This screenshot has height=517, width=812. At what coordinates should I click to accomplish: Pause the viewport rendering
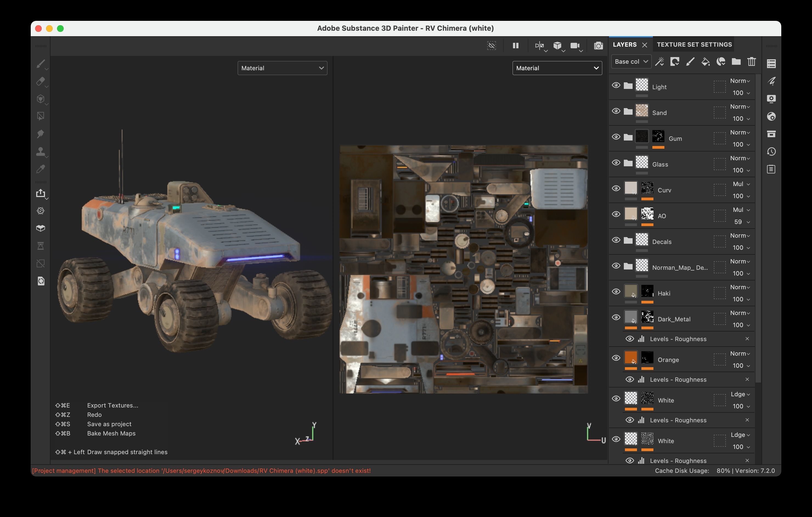[515, 46]
